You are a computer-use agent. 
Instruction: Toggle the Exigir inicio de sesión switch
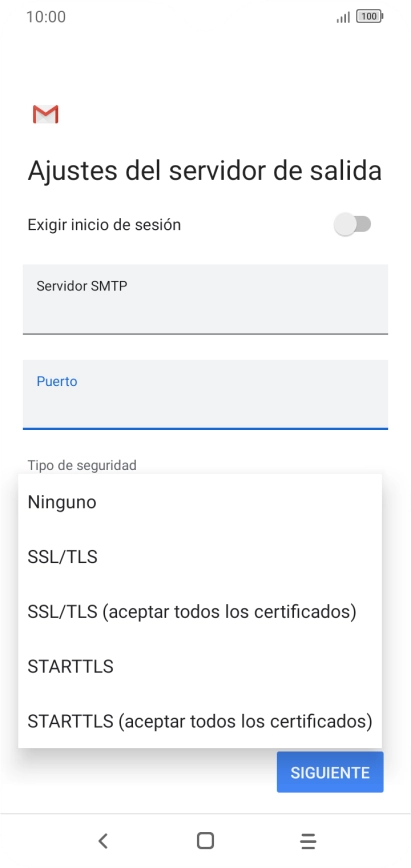353,225
